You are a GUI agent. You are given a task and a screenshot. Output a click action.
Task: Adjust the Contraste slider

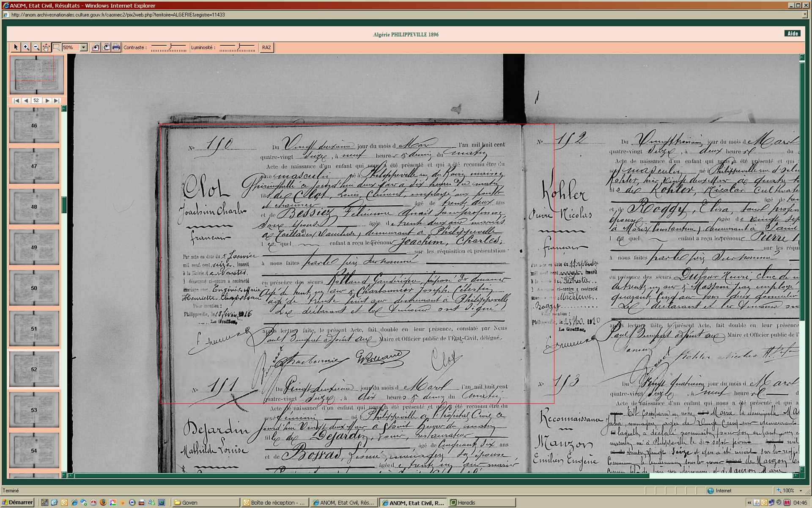[x=170, y=47]
